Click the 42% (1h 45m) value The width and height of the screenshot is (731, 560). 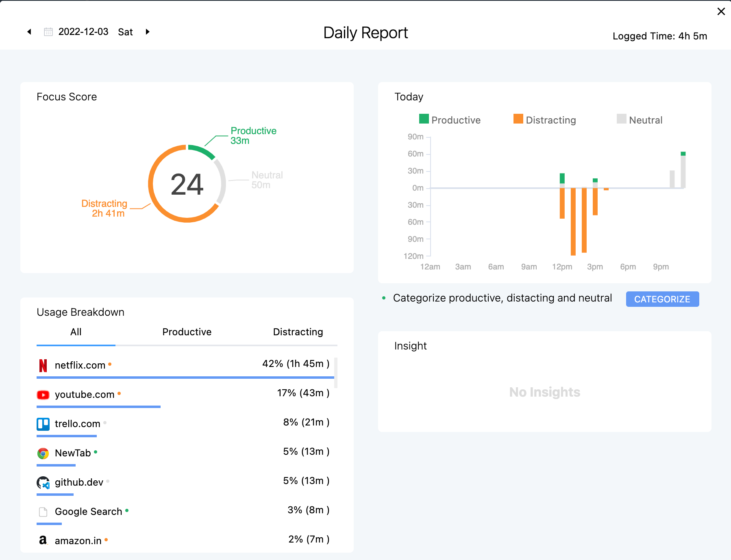click(296, 364)
